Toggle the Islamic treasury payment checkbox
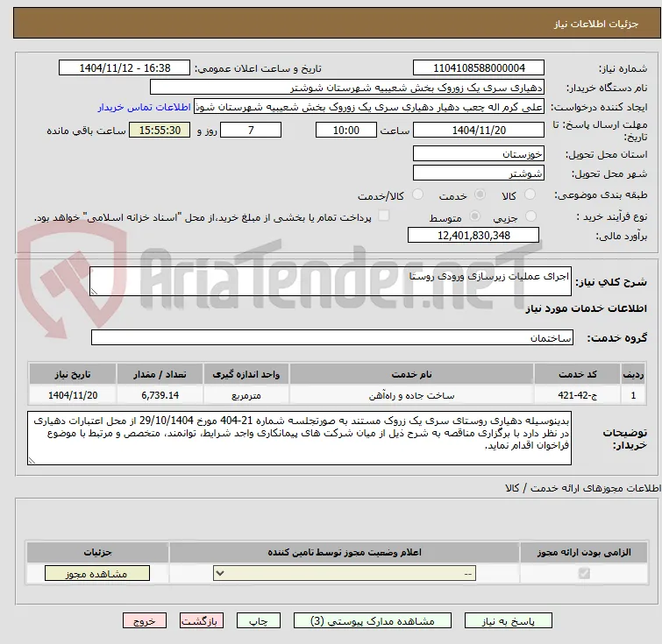The height and width of the screenshot is (644, 662). 384,216
